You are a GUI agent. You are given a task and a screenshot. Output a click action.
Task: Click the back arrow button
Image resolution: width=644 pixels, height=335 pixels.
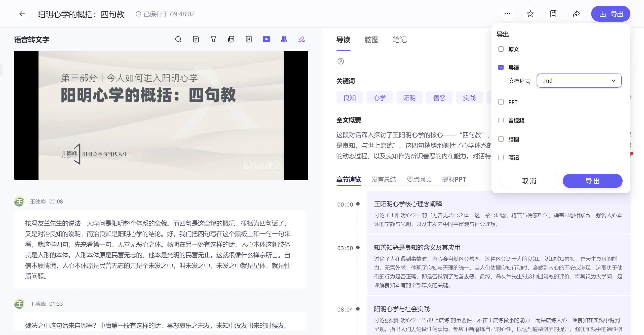pos(22,14)
